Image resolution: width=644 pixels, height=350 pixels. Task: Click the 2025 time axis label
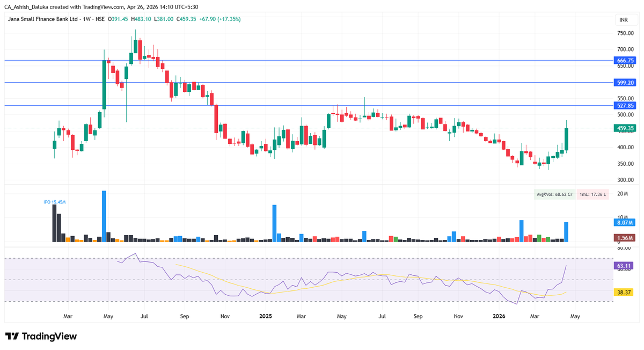click(x=266, y=317)
